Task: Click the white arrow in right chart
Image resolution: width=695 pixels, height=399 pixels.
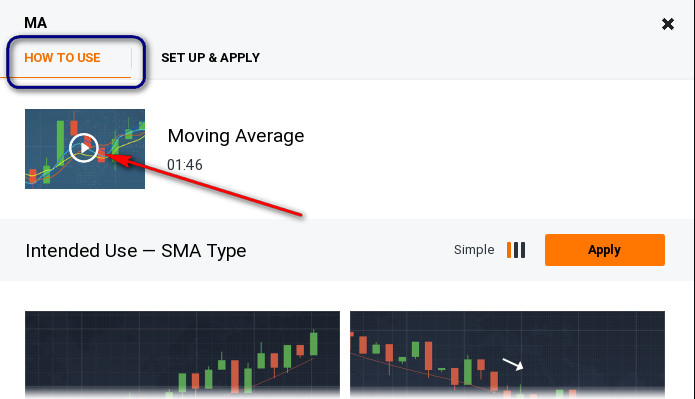Action: (513, 364)
